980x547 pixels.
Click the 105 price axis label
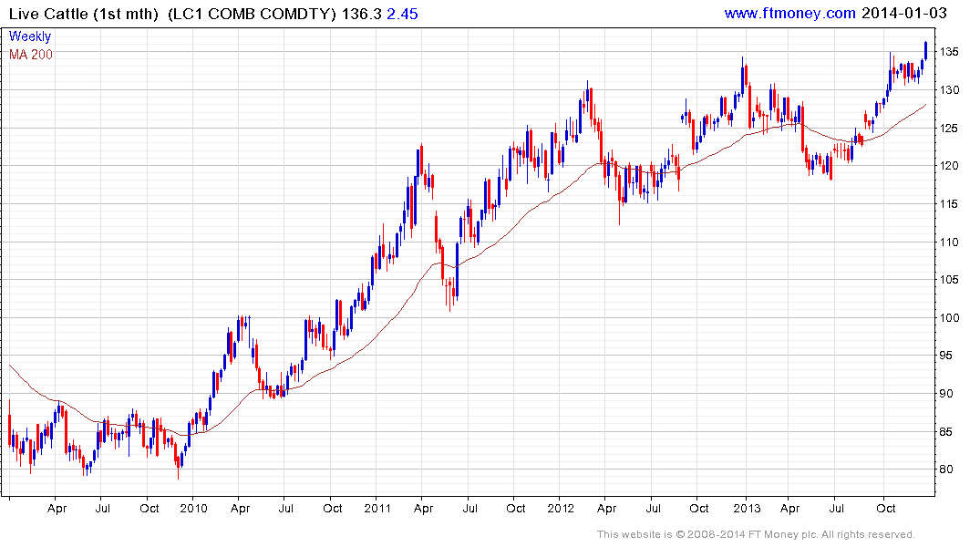[x=949, y=280]
